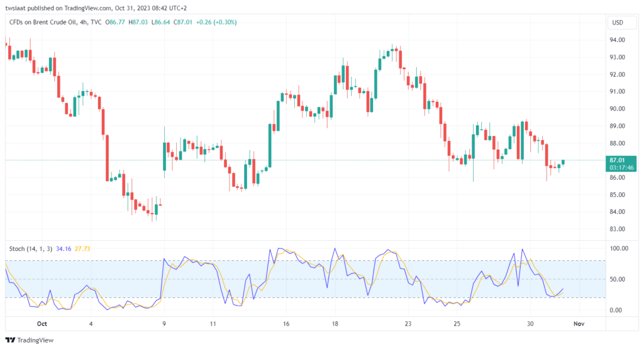The image size is (644, 349).
Task: Click the 88.00 price axis label
Action: 618,143
